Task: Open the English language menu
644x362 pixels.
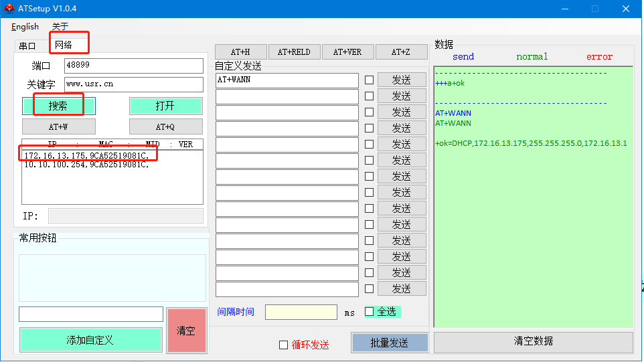Action: coord(25,27)
